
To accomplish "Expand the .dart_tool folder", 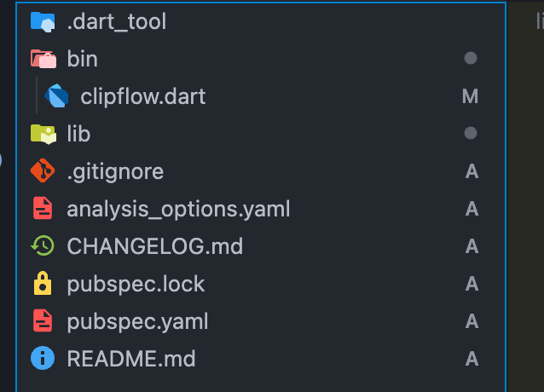I will pos(116,21).
